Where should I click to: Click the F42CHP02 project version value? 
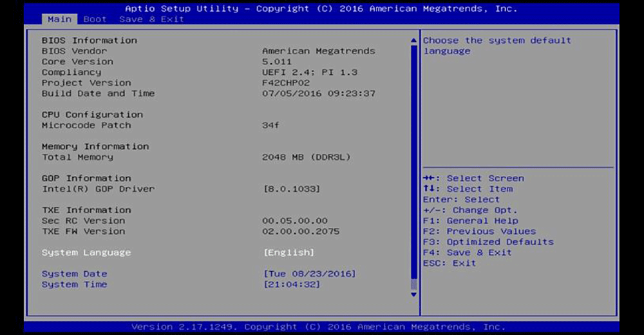tap(286, 83)
